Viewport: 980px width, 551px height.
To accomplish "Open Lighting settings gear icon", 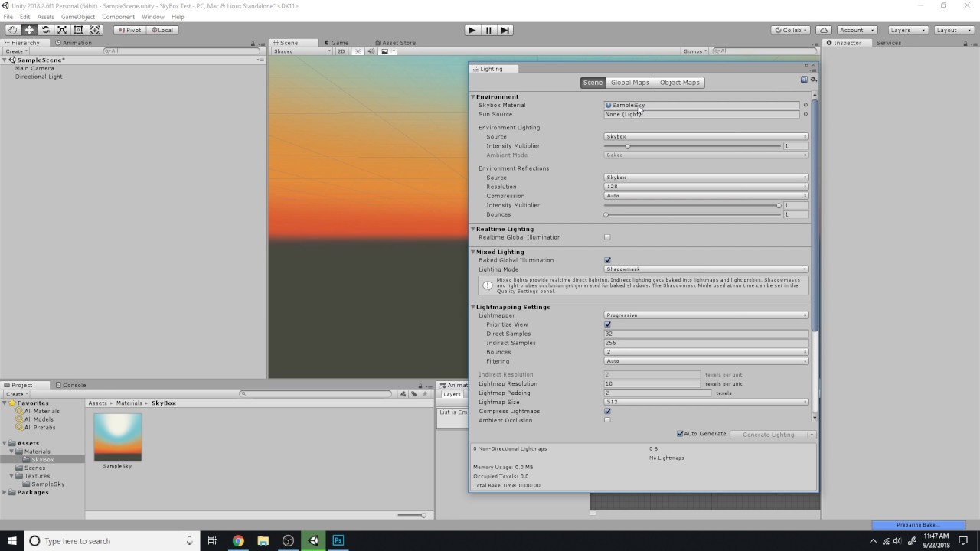I will (813, 79).
